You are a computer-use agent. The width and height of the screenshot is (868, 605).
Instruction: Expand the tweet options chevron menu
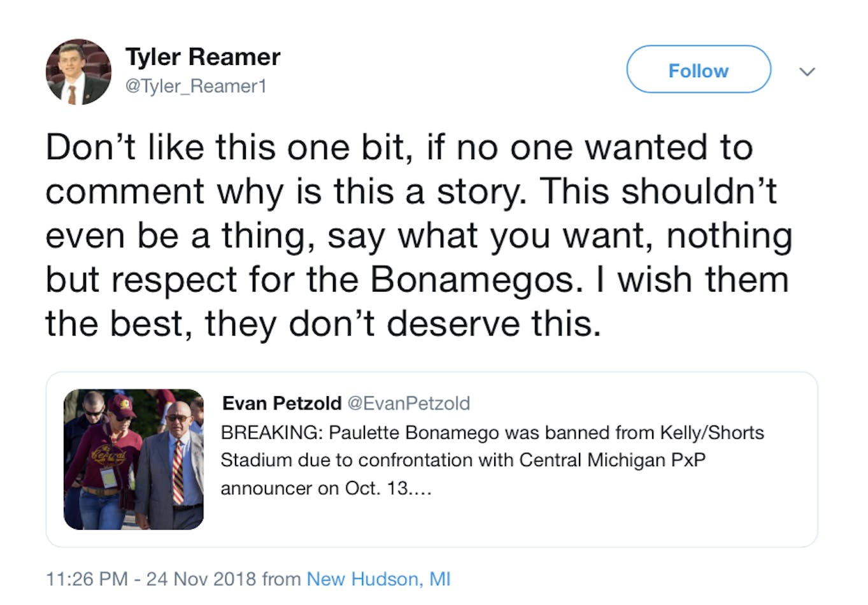(x=807, y=71)
